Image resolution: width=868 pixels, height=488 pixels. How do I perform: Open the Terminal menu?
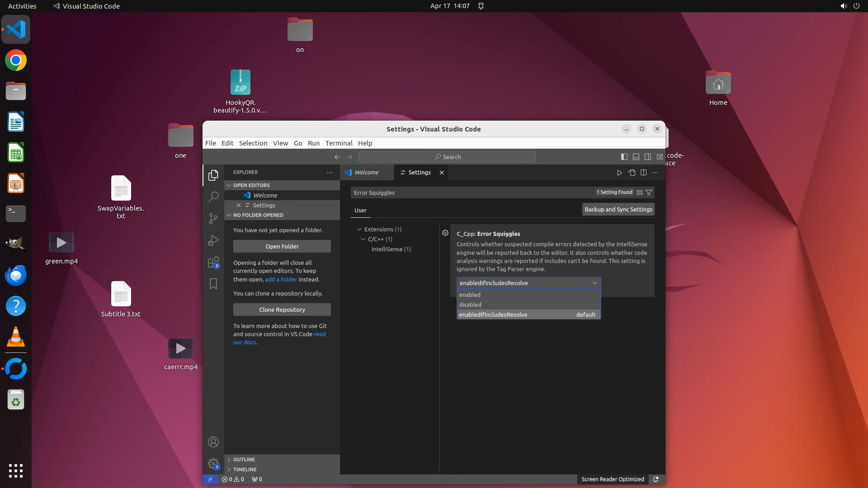(339, 143)
